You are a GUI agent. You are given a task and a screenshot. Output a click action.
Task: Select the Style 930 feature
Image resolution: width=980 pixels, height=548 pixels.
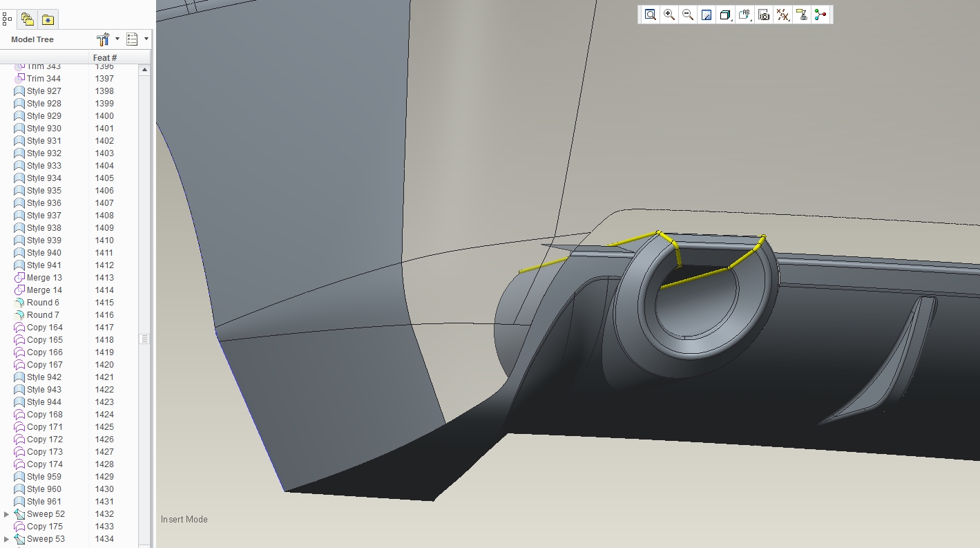(44, 129)
